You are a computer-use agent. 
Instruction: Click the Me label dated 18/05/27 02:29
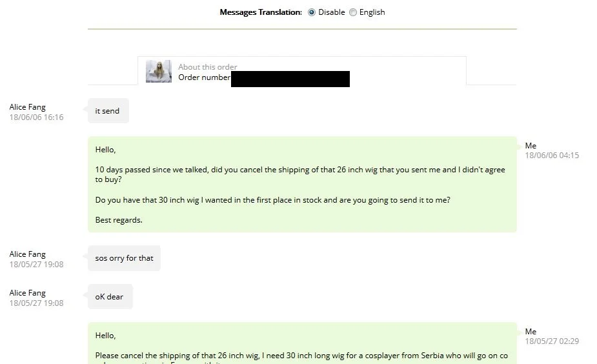531,331
